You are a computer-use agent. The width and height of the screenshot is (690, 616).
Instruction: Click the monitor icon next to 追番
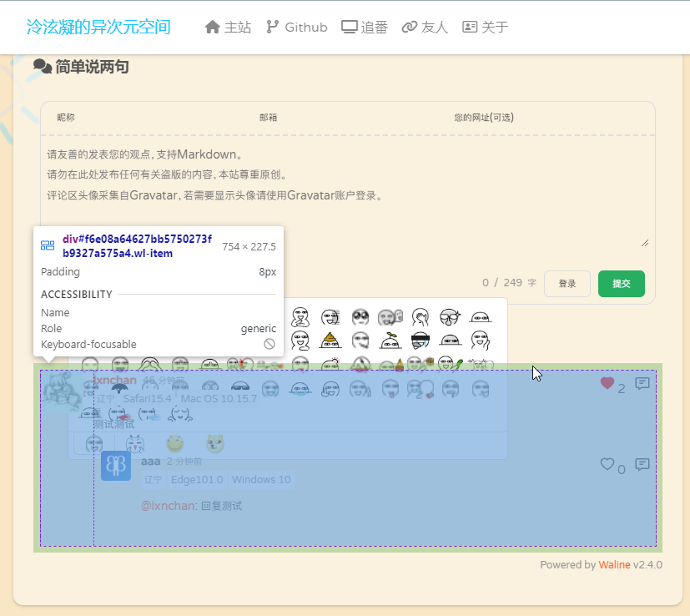coord(350,26)
